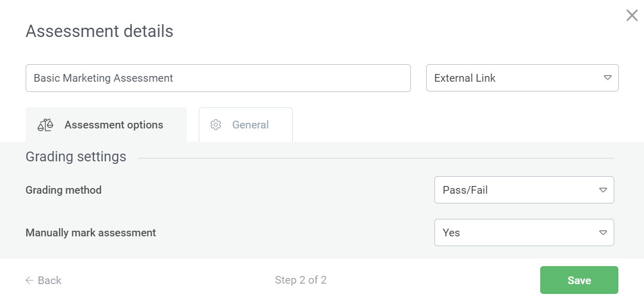This screenshot has width=644, height=298.
Task: Click the Step 2 of 2 indicator
Action: (301, 280)
